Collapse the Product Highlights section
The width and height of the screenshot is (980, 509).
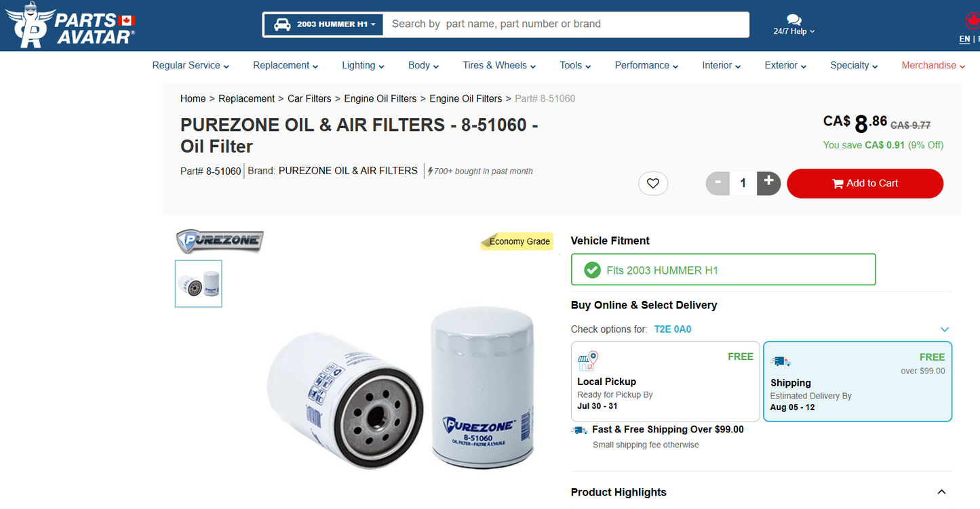(x=941, y=492)
